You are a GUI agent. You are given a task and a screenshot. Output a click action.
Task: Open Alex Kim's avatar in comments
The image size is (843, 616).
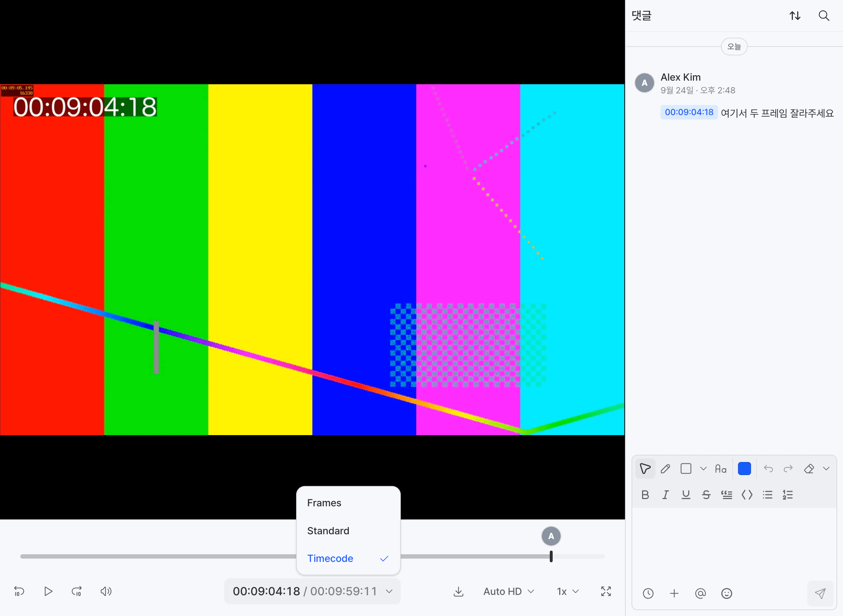pos(645,83)
